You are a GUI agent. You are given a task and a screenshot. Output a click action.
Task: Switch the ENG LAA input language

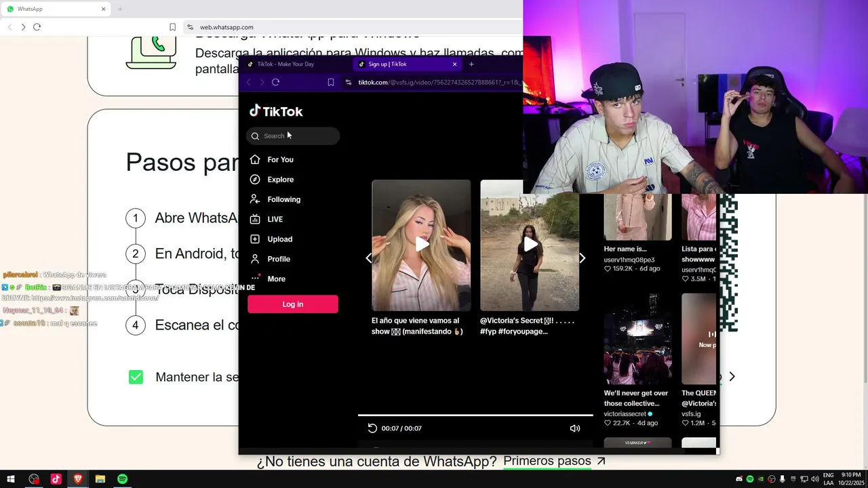pos(829,479)
